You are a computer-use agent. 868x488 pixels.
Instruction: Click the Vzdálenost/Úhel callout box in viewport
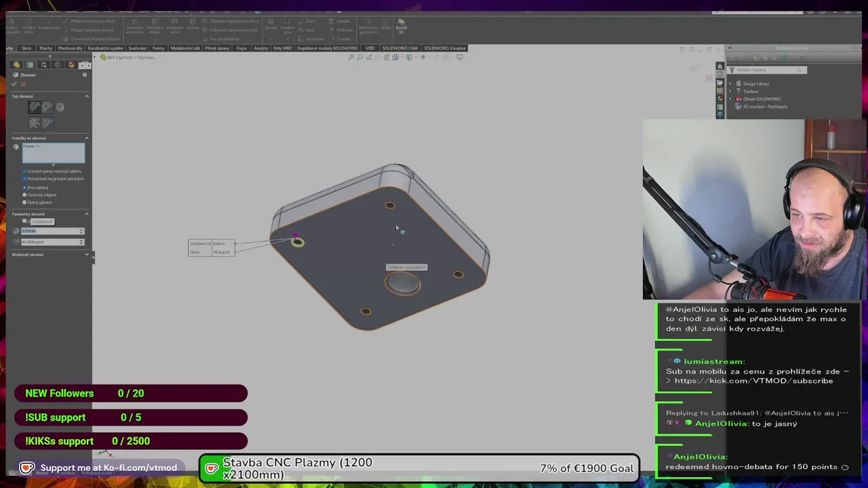coord(212,247)
